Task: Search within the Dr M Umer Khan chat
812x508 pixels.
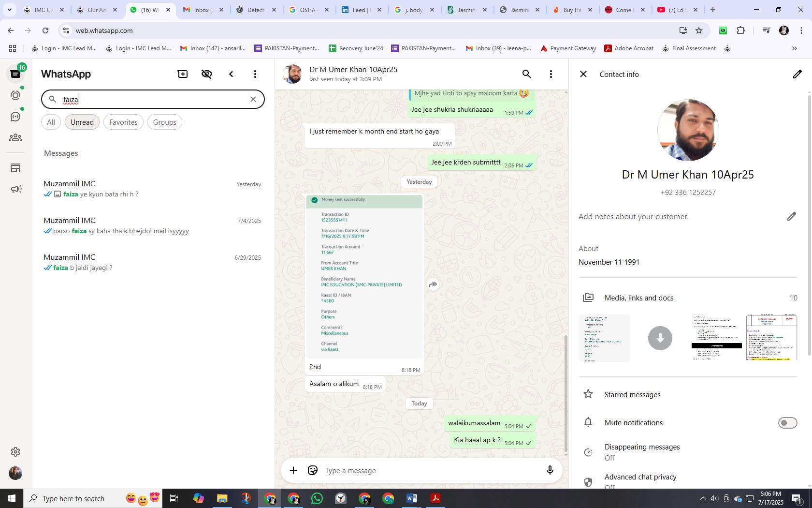Action: click(x=526, y=74)
